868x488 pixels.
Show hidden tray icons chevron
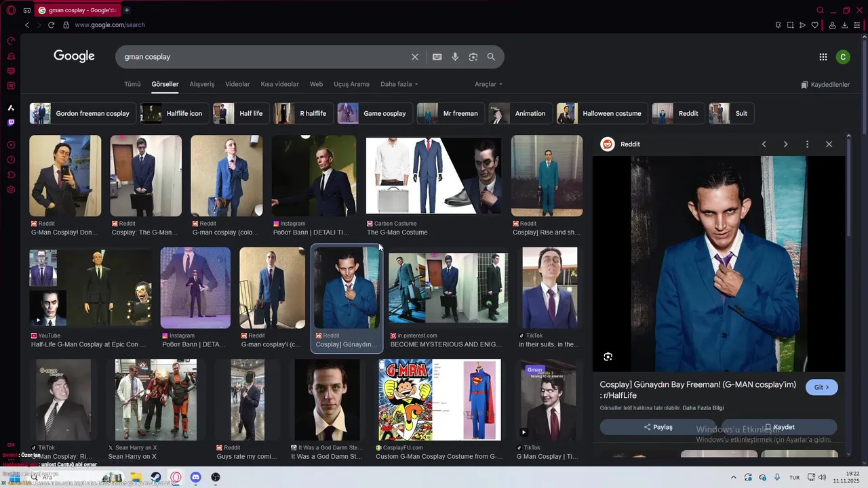coord(733,477)
